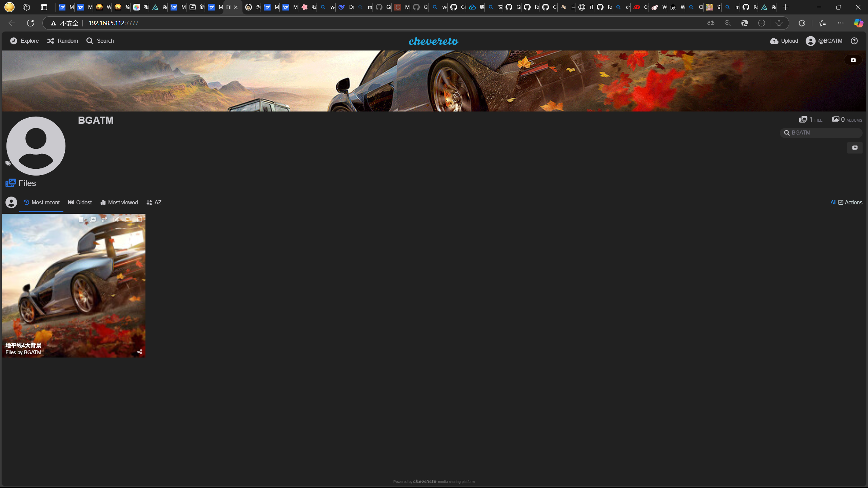Viewport: 868px width, 488px height.
Task: Click the not-secure warning in the address bar
Action: (x=64, y=23)
